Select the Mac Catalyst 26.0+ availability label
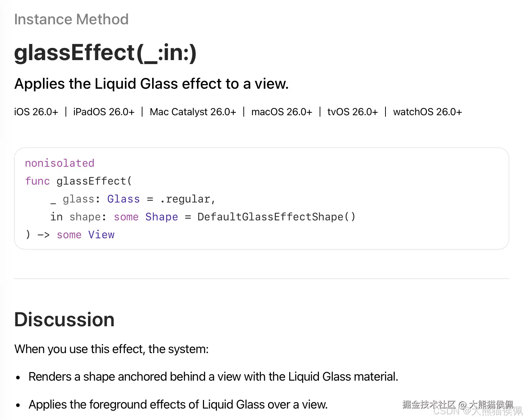The height and width of the screenshot is (420, 524). [x=193, y=112]
